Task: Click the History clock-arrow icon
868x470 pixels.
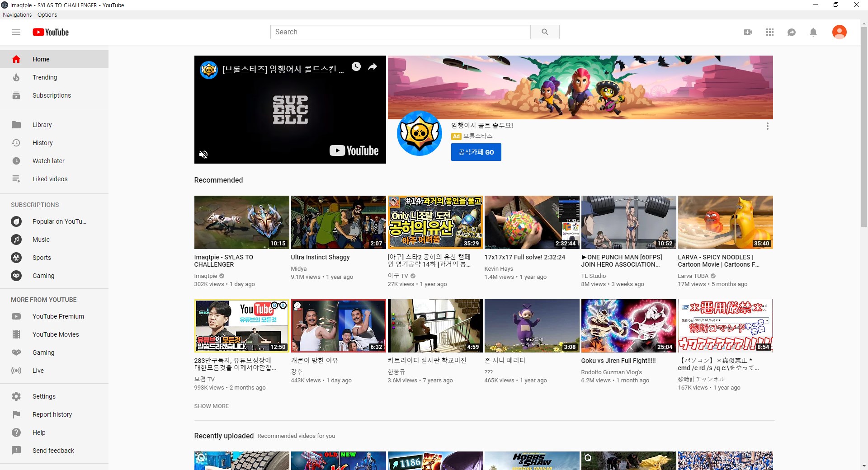Action: pos(16,143)
